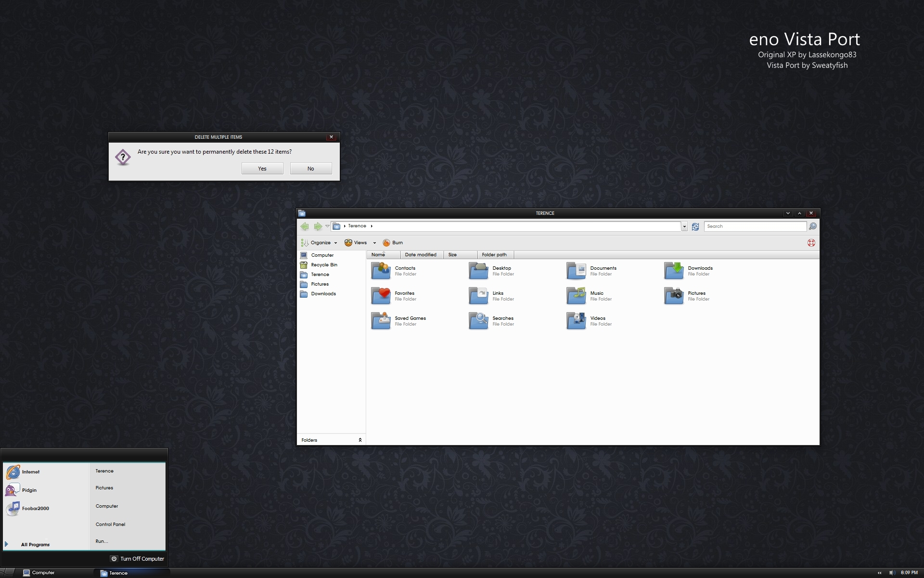Open Control Panel from Start menu
924x578 pixels.
(x=110, y=525)
